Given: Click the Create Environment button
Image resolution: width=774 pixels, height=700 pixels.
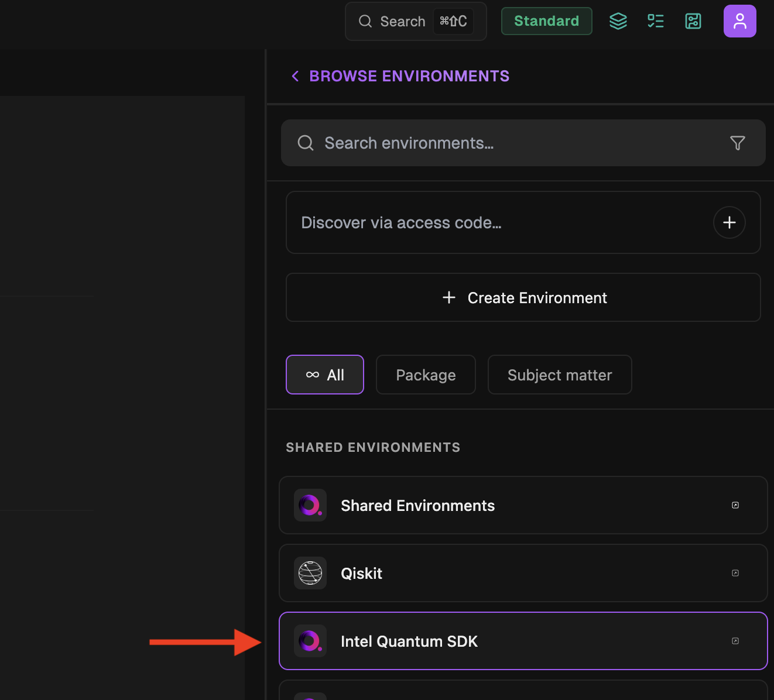Looking at the screenshot, I should 523,297.
